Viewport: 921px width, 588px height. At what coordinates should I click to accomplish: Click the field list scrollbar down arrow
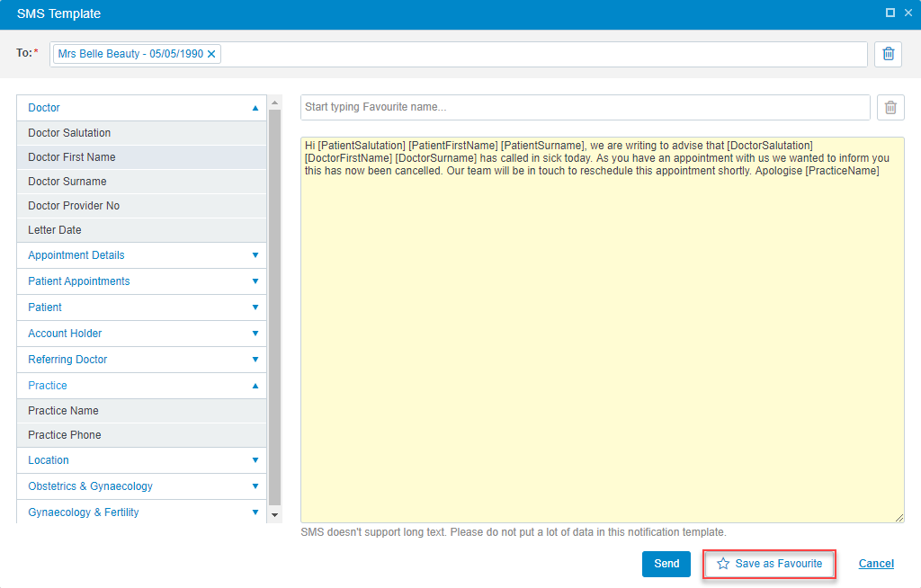pos(274,515)
